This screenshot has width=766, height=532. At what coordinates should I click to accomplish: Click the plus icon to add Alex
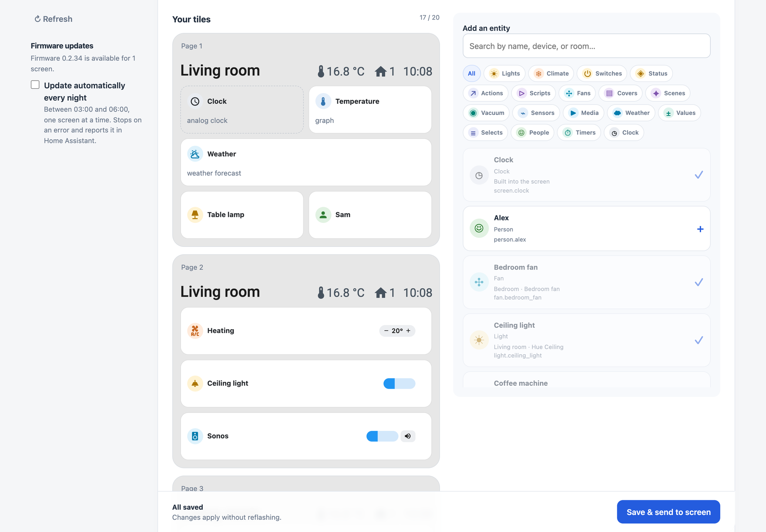(x=700, y=229)
